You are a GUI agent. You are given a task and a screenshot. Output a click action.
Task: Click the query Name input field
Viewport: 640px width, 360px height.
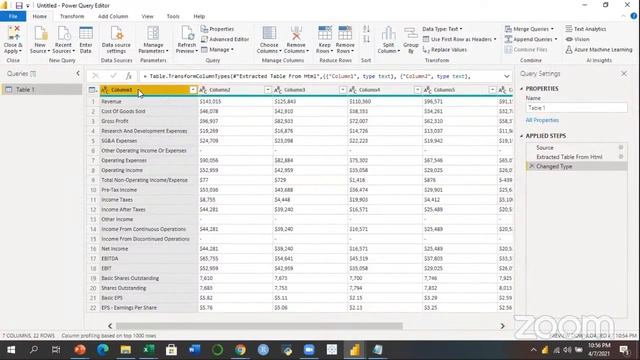pyautogui.click(x=576, y=108)
